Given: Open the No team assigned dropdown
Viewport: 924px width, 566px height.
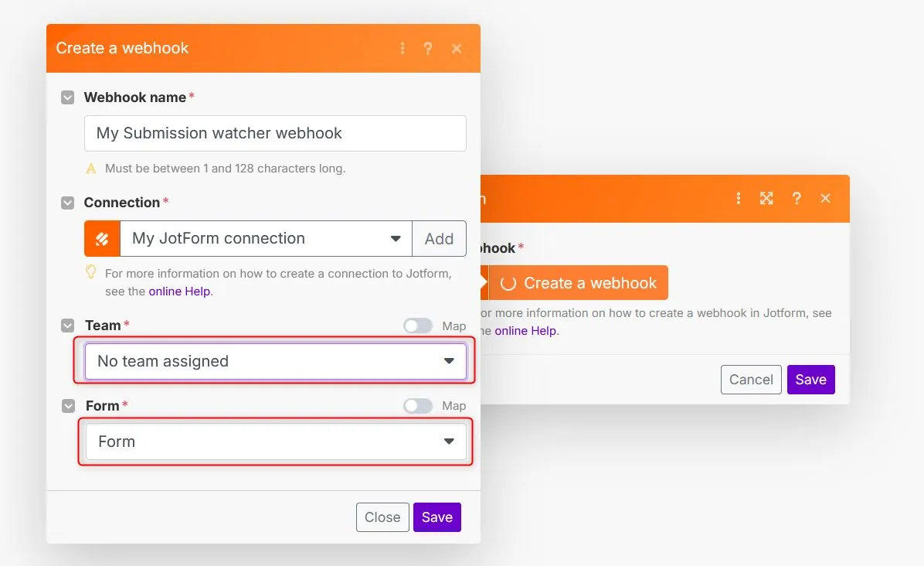Looking at the screenshot, I should [276, 361].
